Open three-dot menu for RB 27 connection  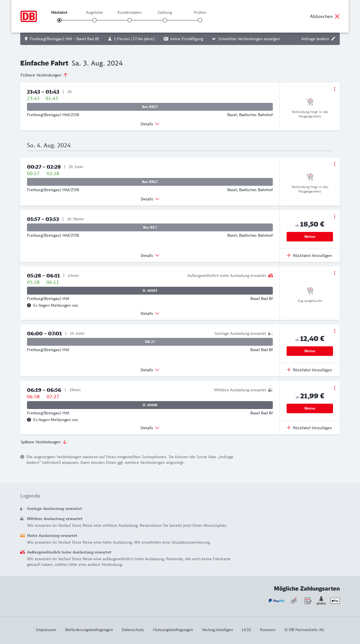click(x=334, y=331)
